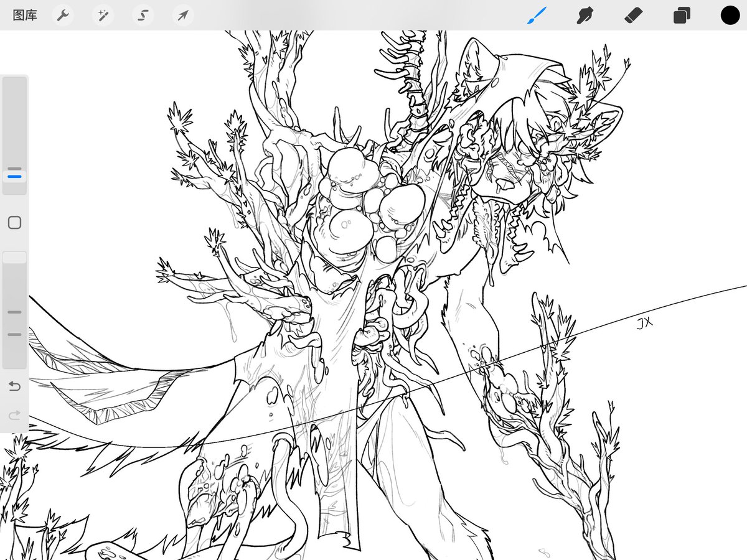Select the Selection S-shaped tool

(143, 16)
